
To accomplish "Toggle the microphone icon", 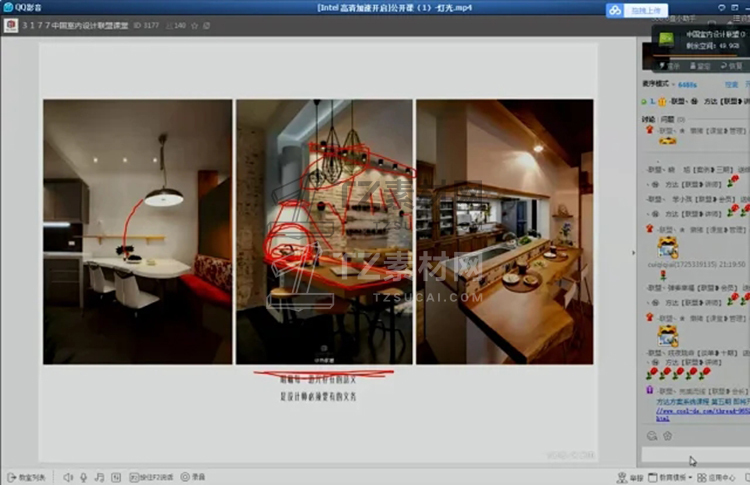I will click(x=83, y=477).
